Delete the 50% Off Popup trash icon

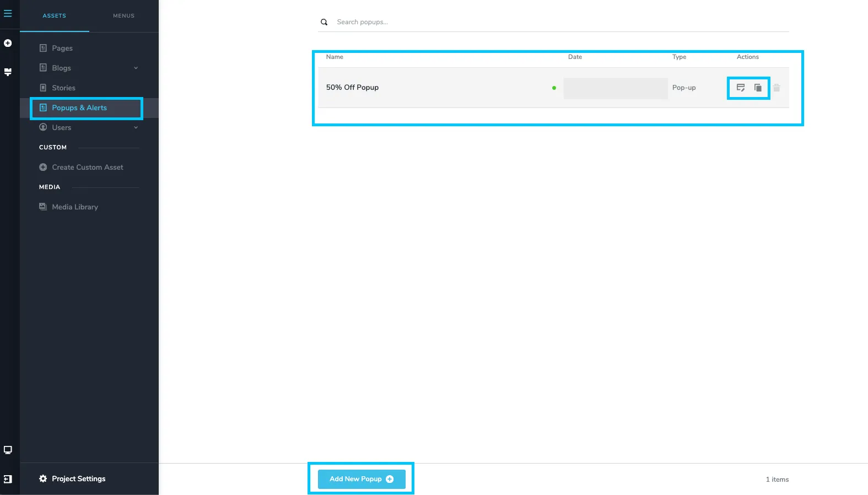click(x=777, y=88)
